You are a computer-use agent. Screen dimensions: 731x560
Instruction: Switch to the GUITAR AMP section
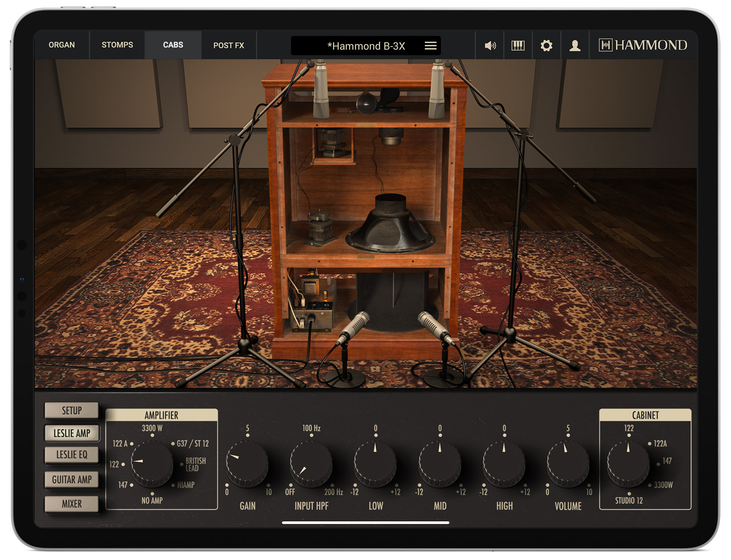coord(72,479)
